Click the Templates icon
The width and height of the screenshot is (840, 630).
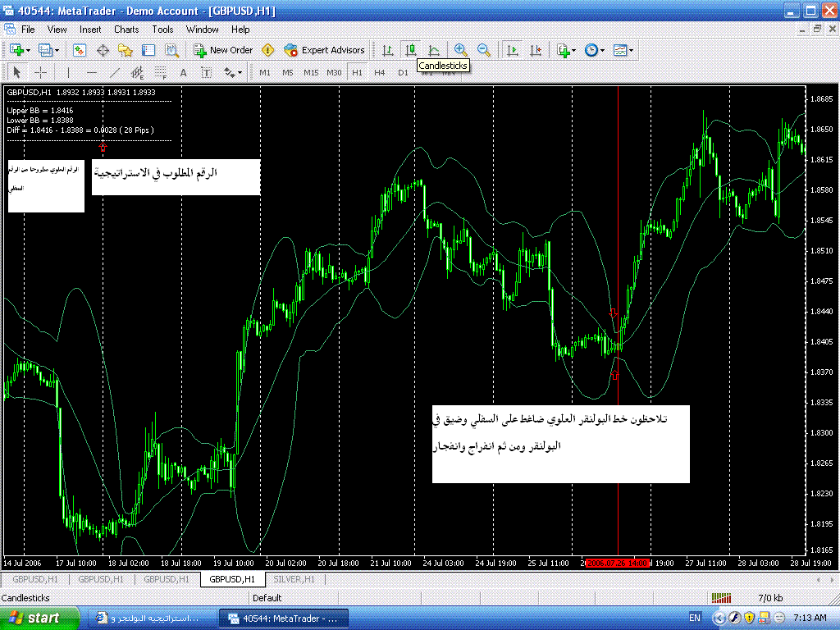click(620, 50)
